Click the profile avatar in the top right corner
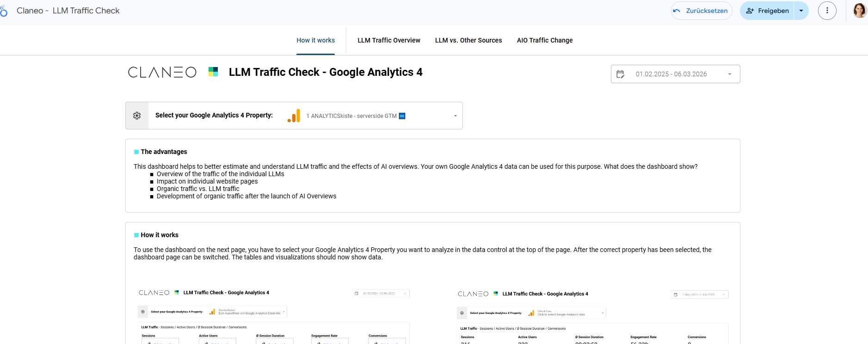The width and height of the screenshot is (868, 344). (x=859, y=10)
